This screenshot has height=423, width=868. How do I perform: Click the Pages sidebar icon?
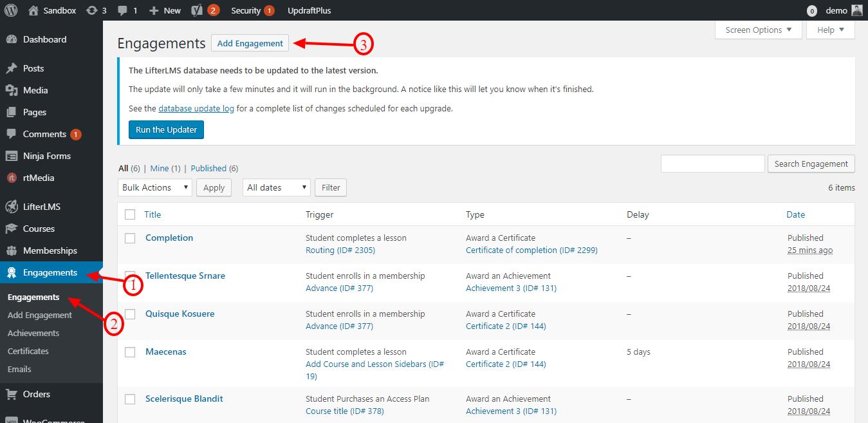[x=12, y=112]
